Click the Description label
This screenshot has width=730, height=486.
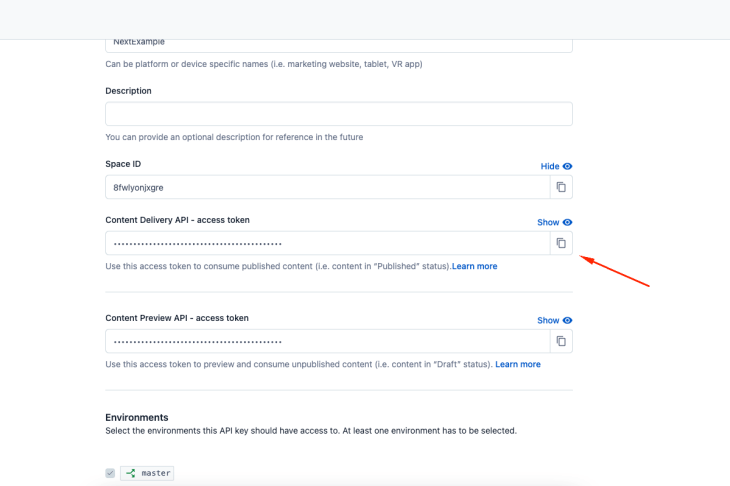128,91
